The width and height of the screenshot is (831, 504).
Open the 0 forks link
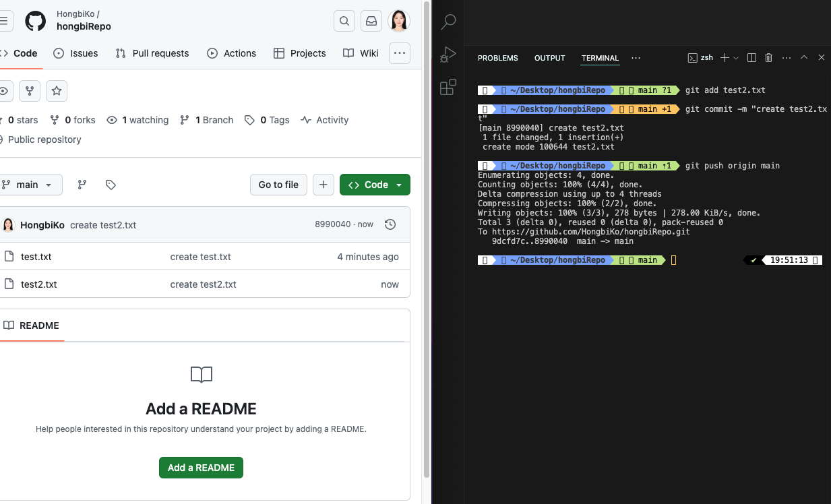pos(73,120)
